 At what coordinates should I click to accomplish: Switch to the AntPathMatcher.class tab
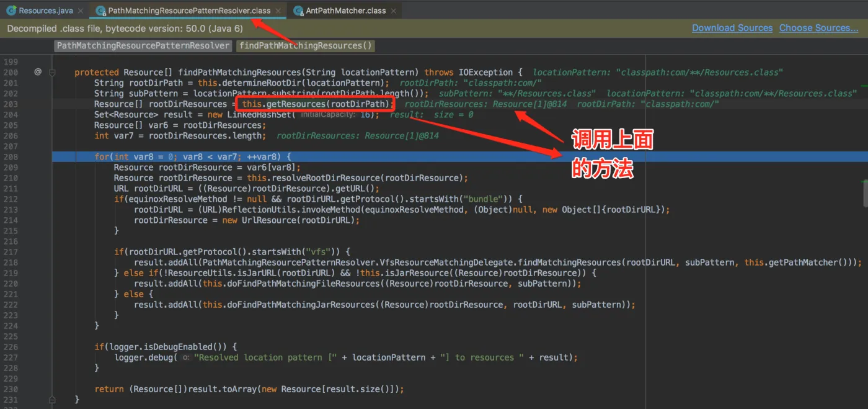click(345, 11)
